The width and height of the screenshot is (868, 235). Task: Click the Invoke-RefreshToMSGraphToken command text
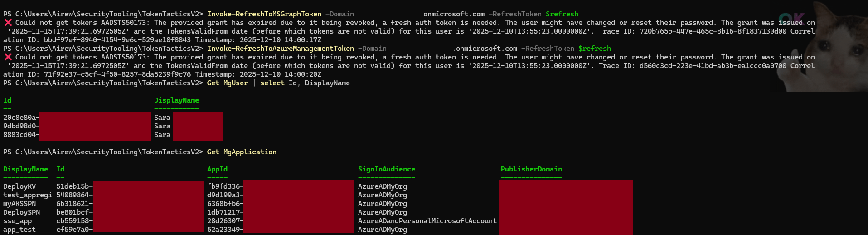(264, 14)
